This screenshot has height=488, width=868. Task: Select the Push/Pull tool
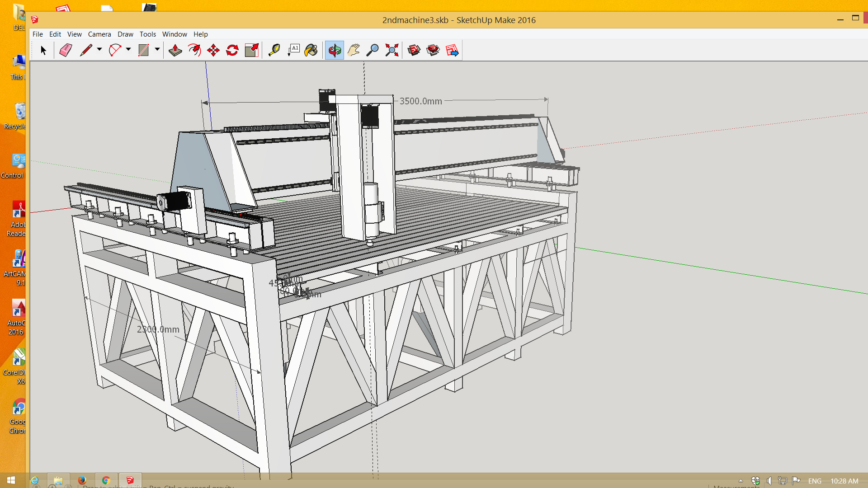175,50
